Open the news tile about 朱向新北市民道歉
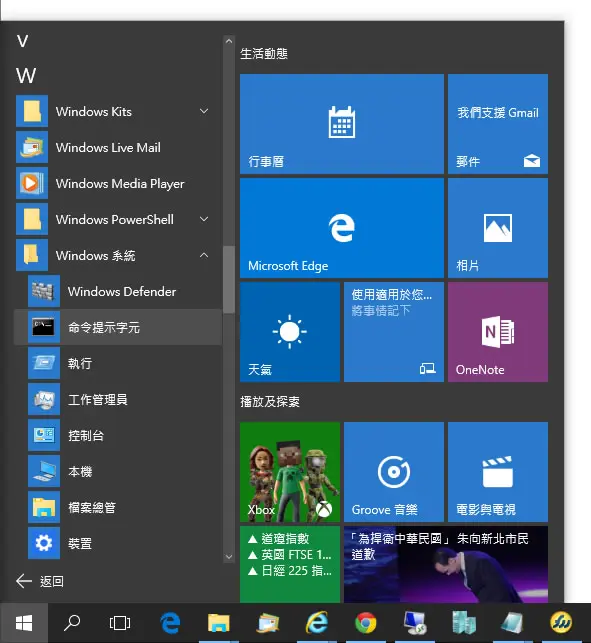Image resolution: width=591 pixels, height=643 pixels. pyautogui.click(x=446, y=564)
